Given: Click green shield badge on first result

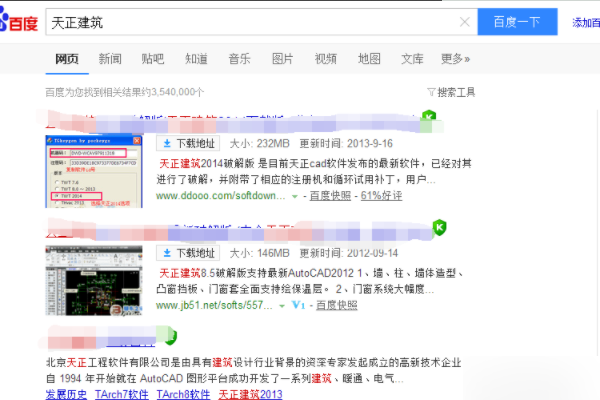Looking at the screenshot, I should [429, 116].
